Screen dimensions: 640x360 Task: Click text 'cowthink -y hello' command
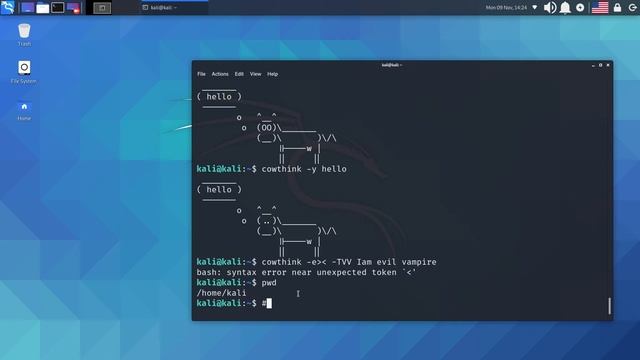tap(304, 169)
